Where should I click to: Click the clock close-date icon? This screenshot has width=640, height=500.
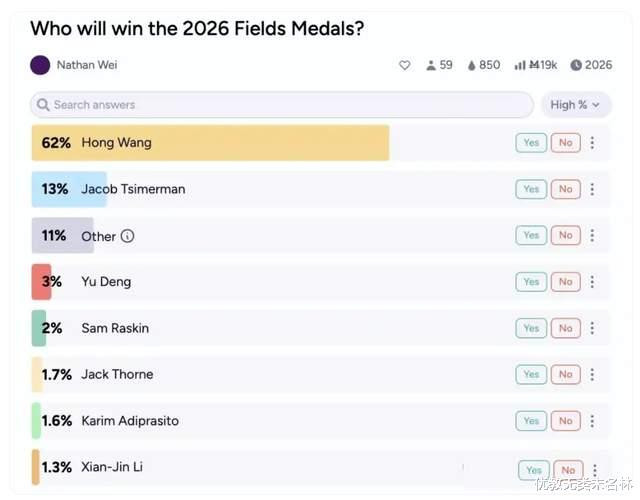[576, 65]
